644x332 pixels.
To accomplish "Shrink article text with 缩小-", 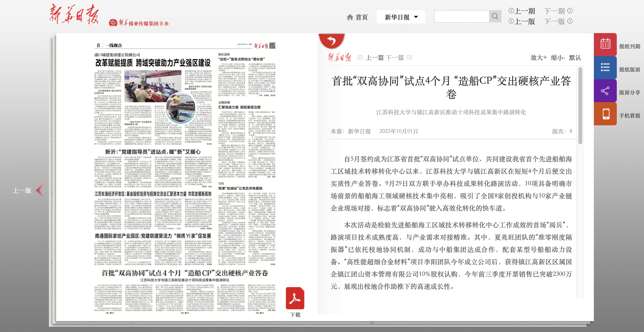I will (558, 58).
